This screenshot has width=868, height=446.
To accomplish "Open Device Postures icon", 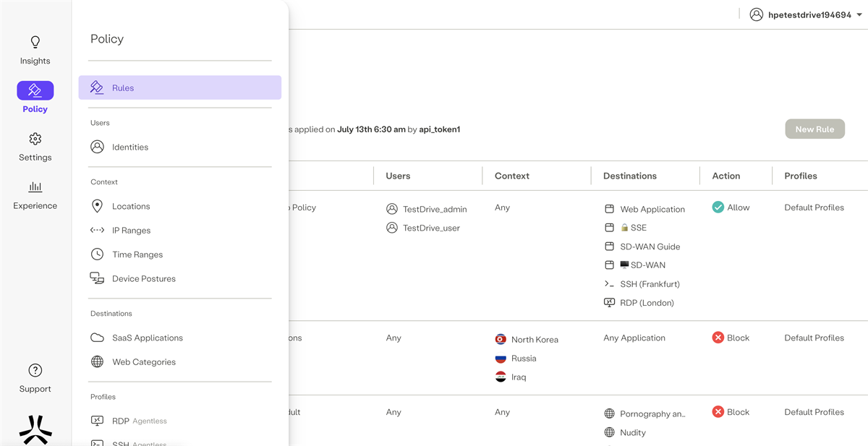I will [x=97, y=278].
